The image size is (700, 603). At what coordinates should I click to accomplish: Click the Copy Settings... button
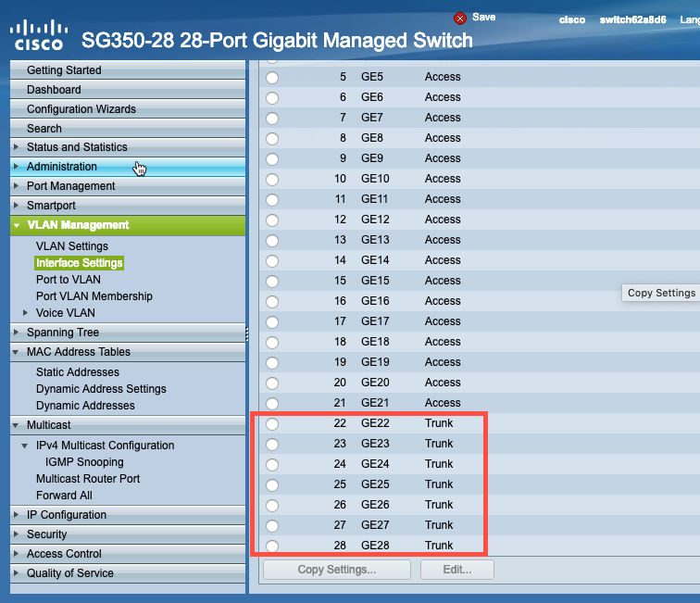[x=337, y=570]
